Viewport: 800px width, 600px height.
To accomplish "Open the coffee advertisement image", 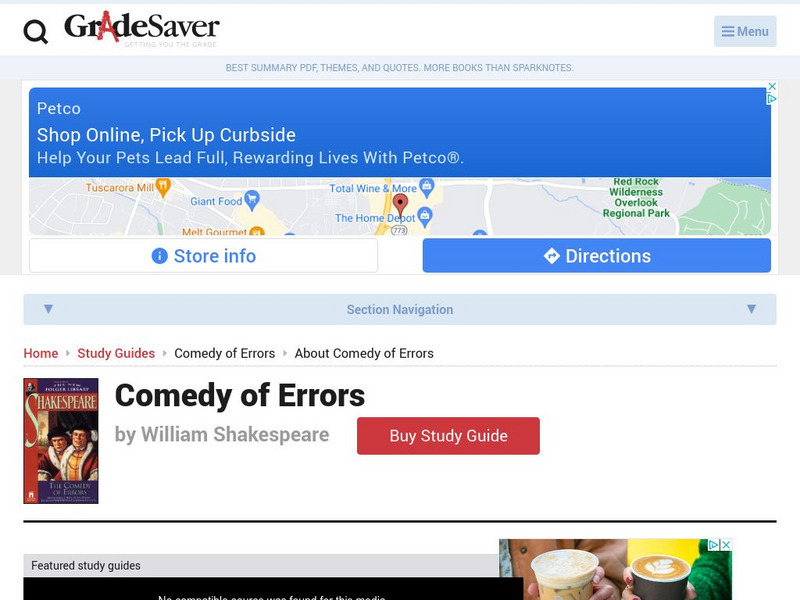I will 615,569.
